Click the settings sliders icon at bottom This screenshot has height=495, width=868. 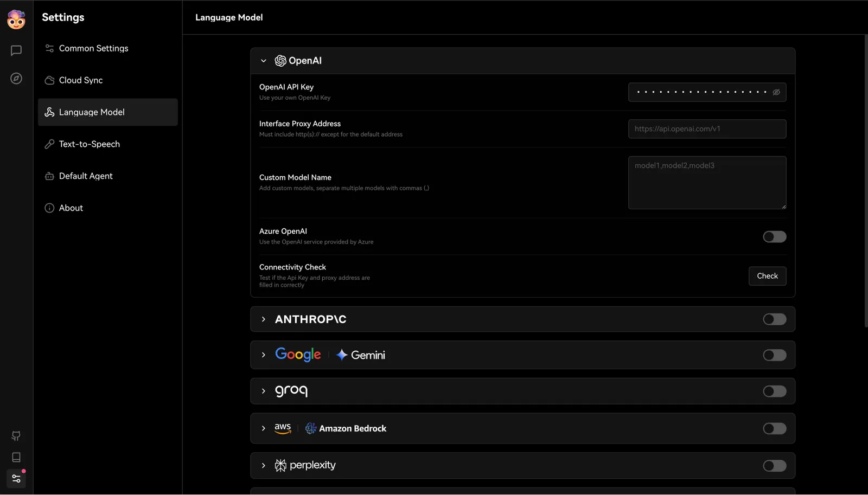coord(16,479)
